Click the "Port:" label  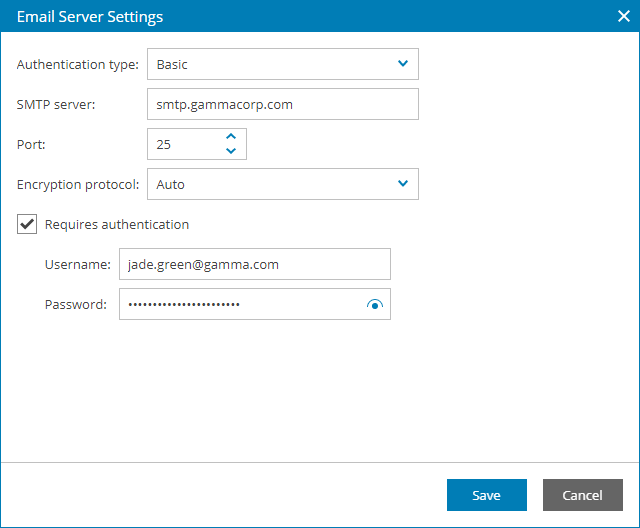tap(32, 145)
